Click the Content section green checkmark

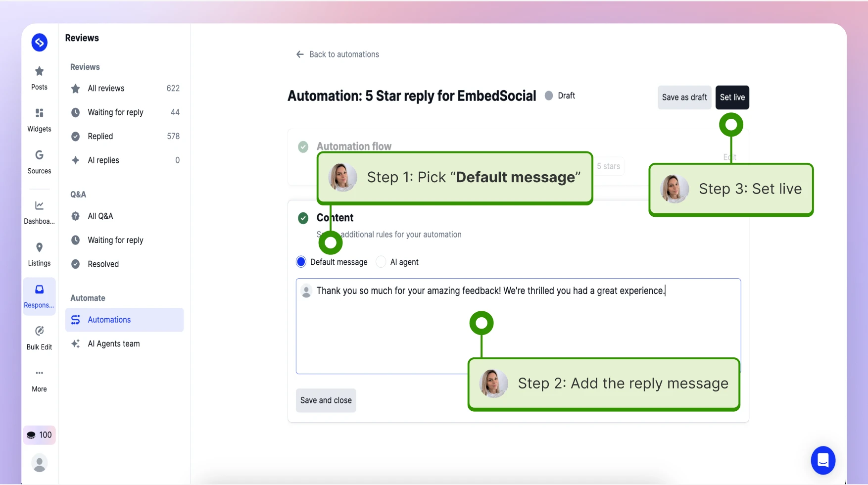pyautogui.click(x=303, y=218)
